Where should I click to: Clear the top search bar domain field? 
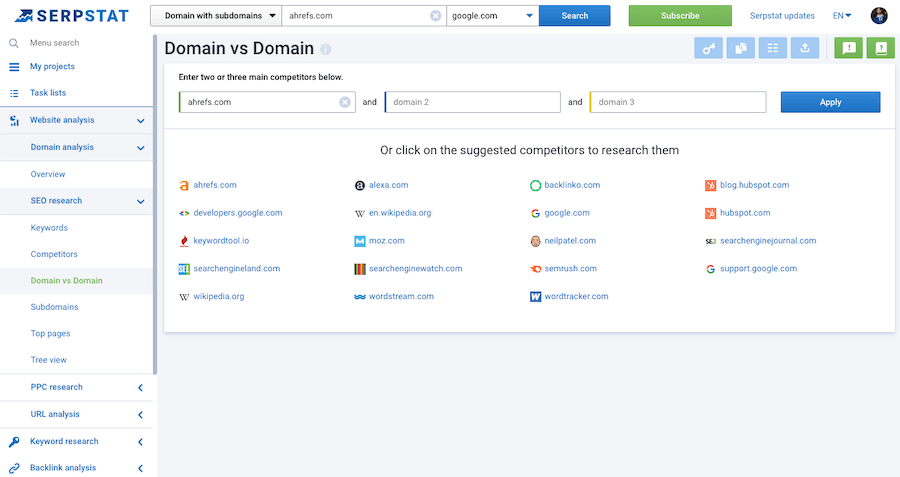[436, 15]
